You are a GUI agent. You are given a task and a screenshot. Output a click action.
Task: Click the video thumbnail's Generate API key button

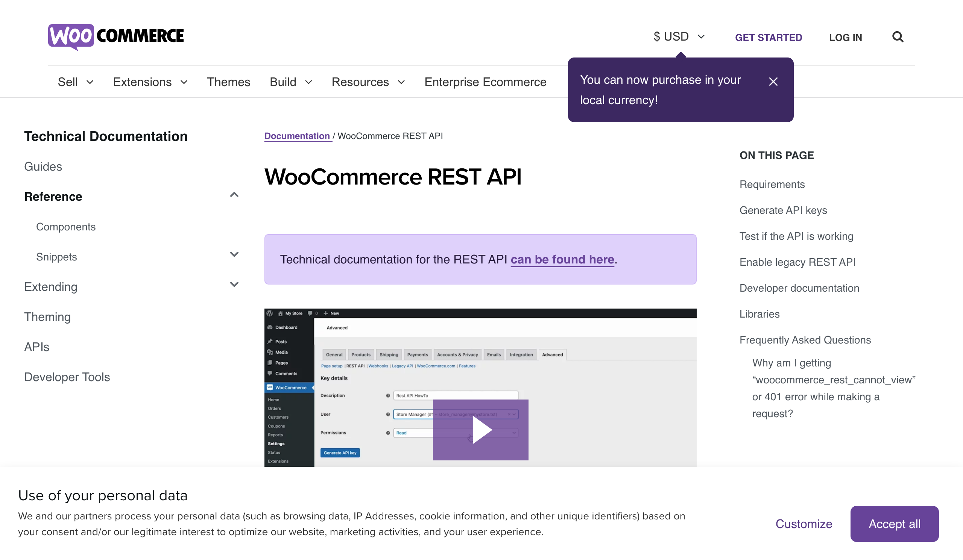[340, 453]
